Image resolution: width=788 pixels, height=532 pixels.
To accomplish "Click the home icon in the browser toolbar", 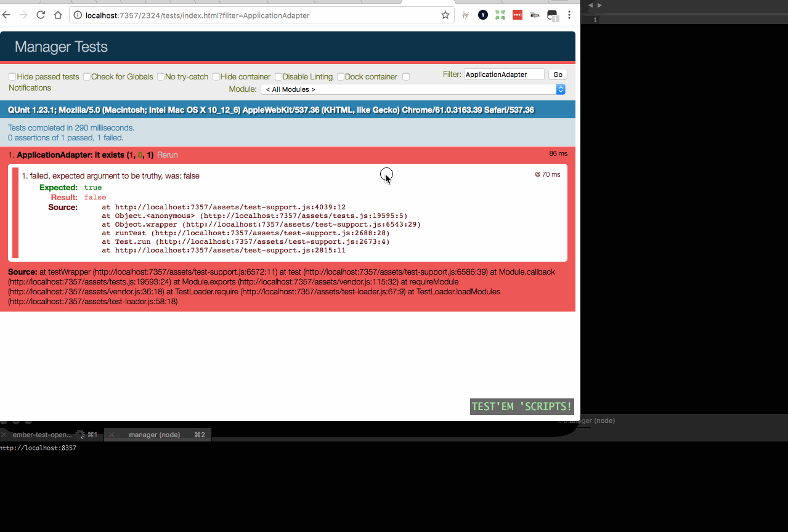I will (58, 15).
